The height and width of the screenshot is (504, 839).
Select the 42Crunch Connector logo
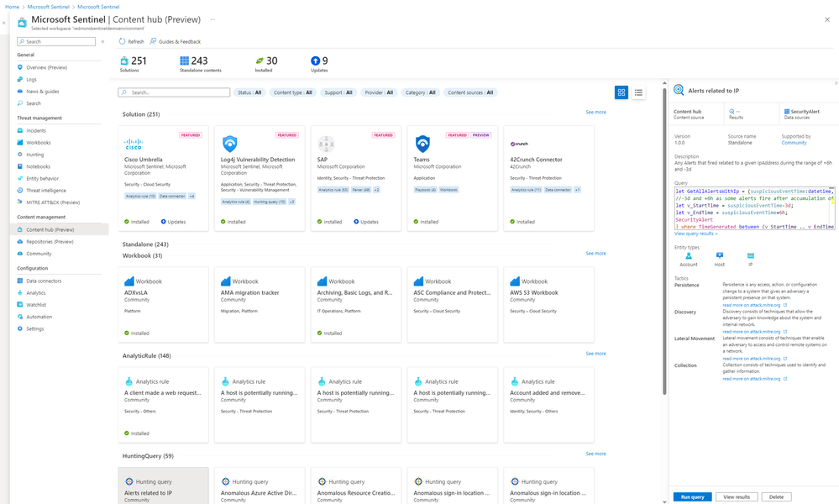point(519,144)
